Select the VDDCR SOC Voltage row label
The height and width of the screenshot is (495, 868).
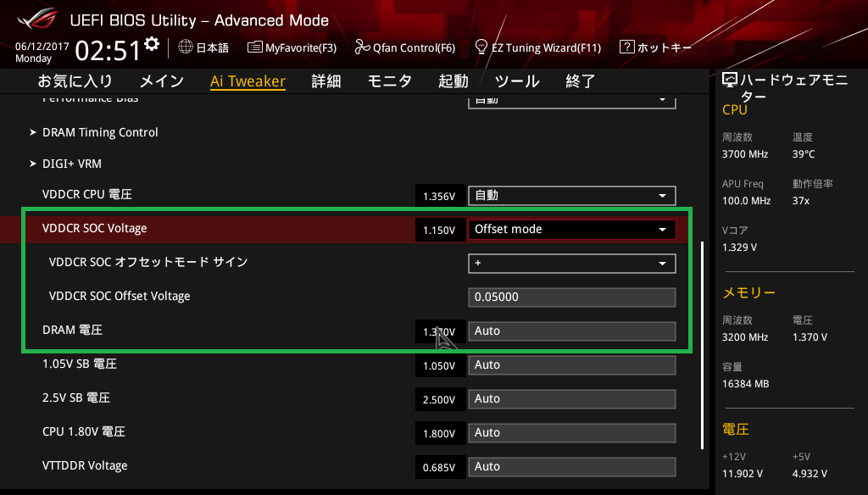pos(95,229)
